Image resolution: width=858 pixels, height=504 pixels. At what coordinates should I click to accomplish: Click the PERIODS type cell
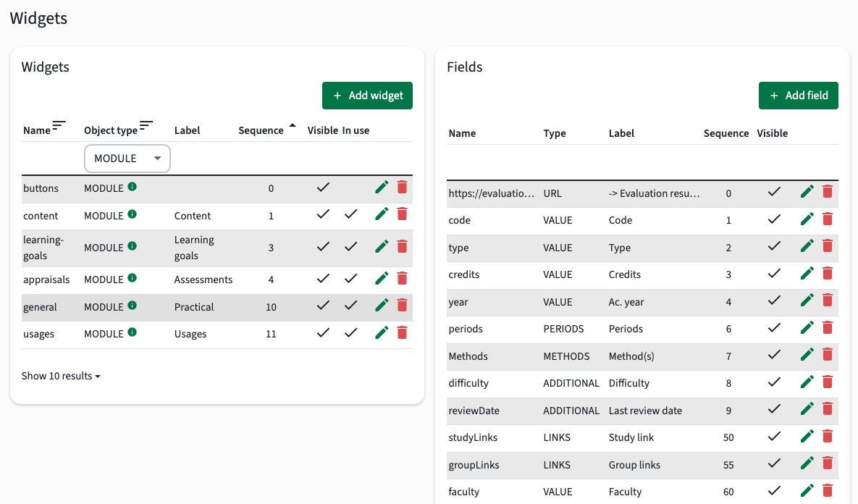click(x=563, y=329)
